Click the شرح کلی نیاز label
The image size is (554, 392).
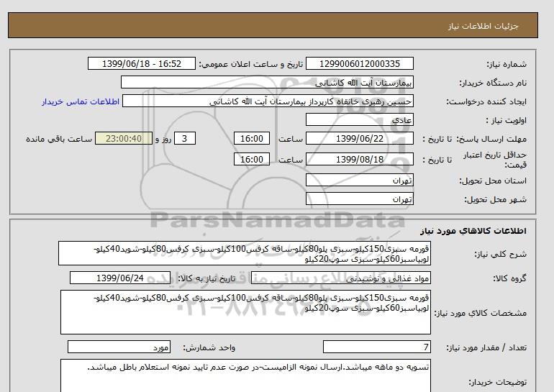(500, 254)
